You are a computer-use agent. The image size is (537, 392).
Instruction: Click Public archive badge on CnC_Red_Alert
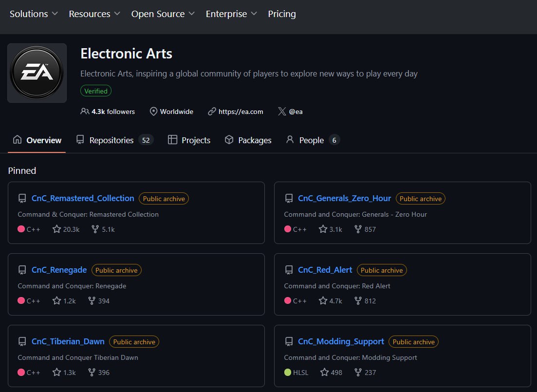click(382, 270)
